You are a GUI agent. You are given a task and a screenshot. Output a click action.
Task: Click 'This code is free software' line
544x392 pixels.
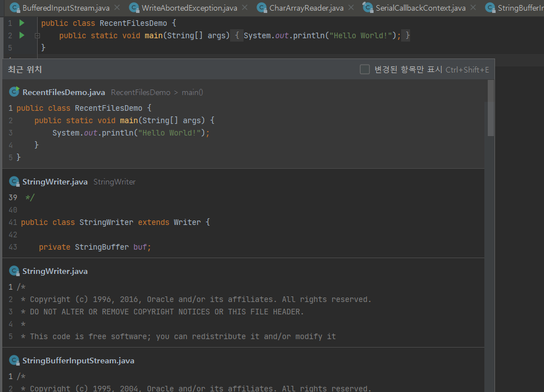pyautogui.click(x=178, y=336)
